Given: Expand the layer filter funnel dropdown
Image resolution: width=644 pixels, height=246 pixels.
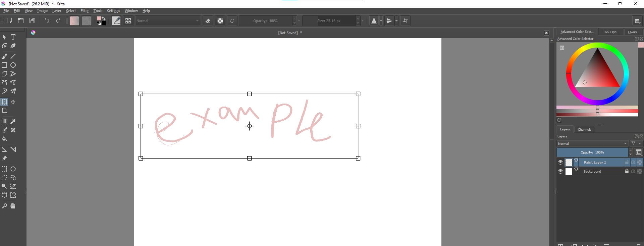Looking at the screenshot, I should point(636,143).
